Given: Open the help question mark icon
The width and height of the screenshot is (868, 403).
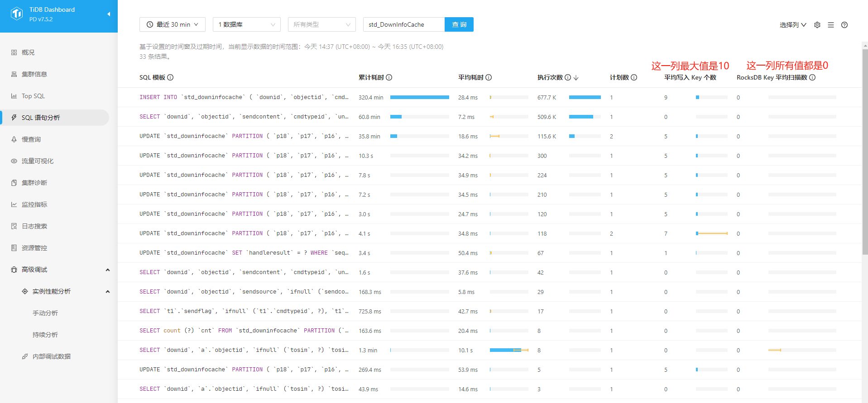Looking at the screenshot, I should pyautogui.click(x=844, y=25).
